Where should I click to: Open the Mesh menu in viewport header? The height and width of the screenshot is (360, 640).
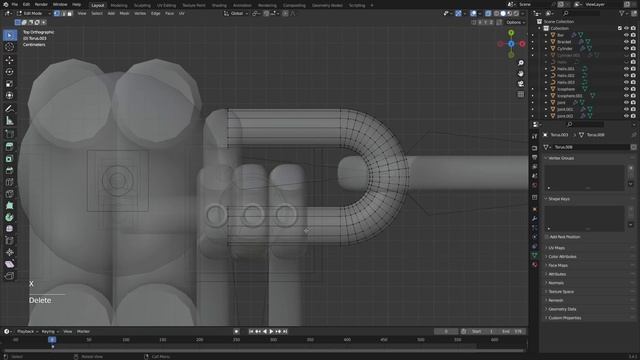124,13
